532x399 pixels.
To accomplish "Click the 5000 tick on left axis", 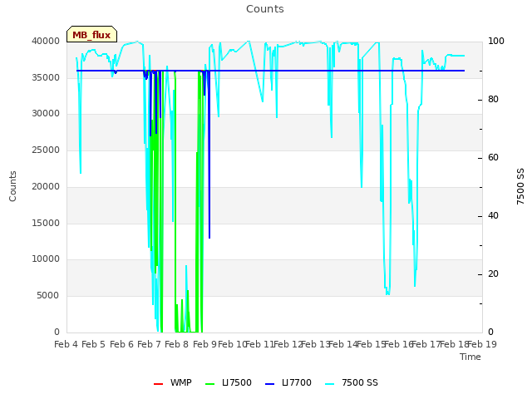I will tap(48, 296).
